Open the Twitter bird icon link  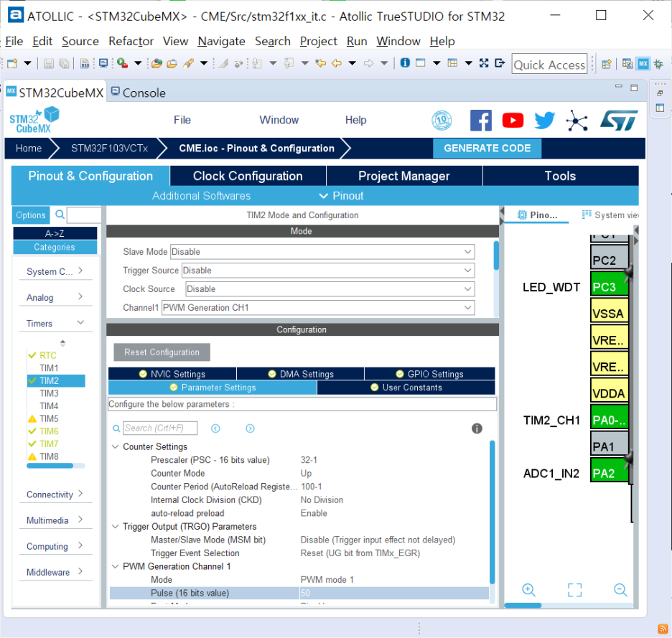(545, 121)
